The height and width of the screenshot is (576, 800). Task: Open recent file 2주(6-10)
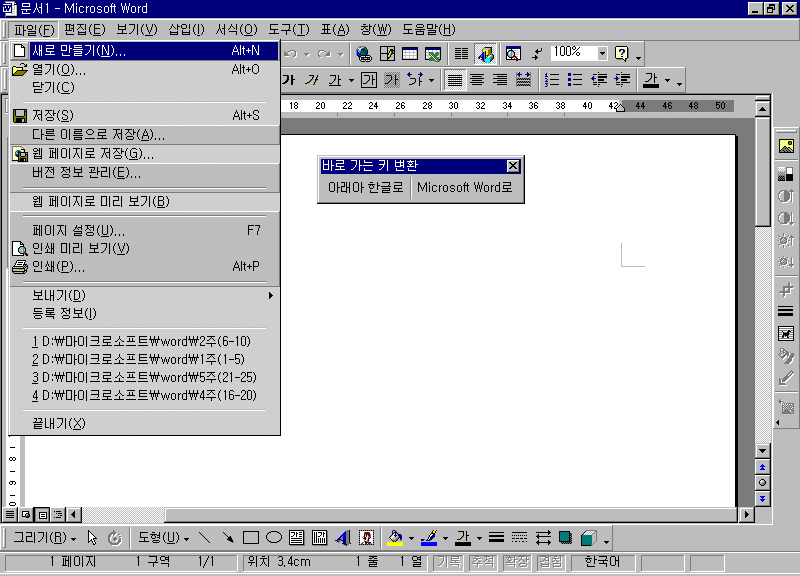click(x=144, y=341)
